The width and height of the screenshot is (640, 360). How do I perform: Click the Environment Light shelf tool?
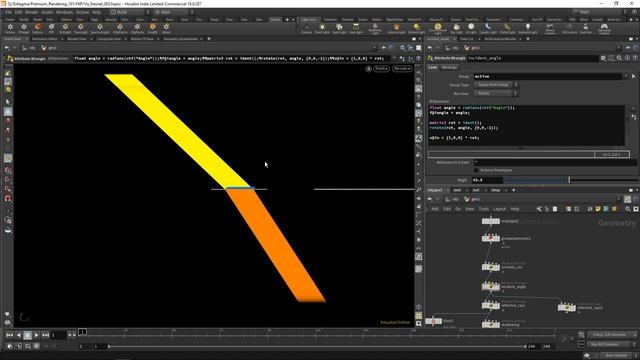[x=438, y=28]
